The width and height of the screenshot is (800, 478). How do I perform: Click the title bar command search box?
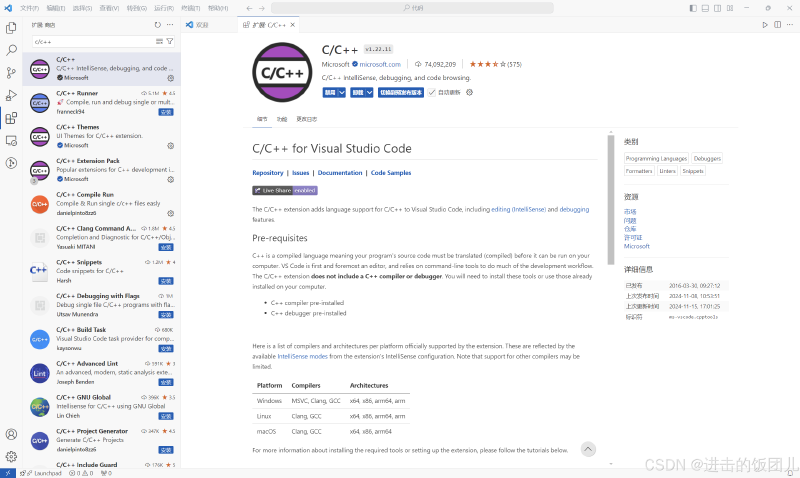[412, 8]
